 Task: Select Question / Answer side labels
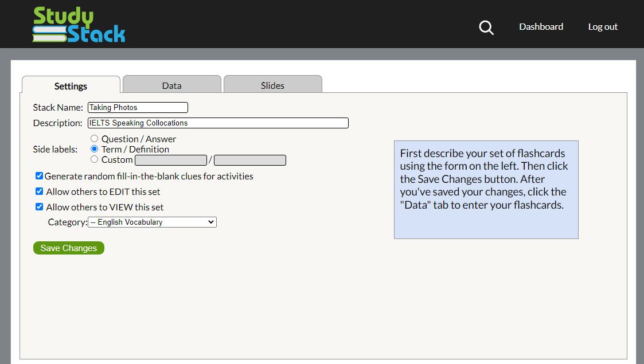click(x=95, y=139)
